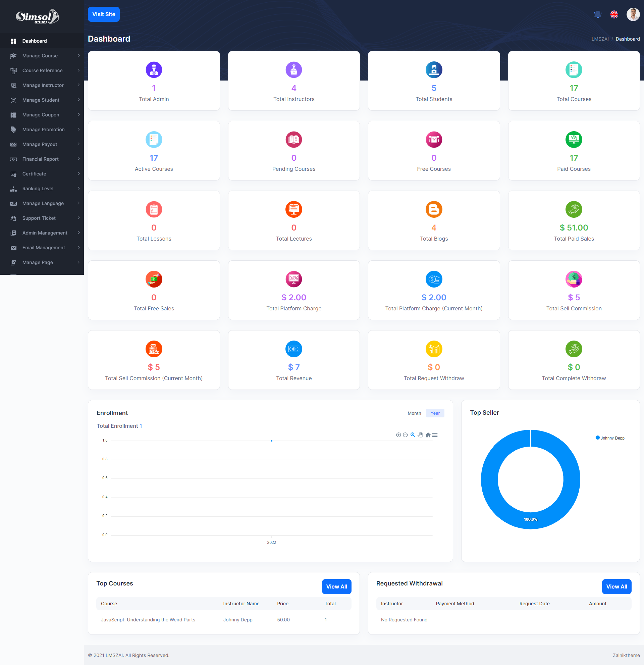Expand the Financial Report sidebar menu

[x=40, y=159]
